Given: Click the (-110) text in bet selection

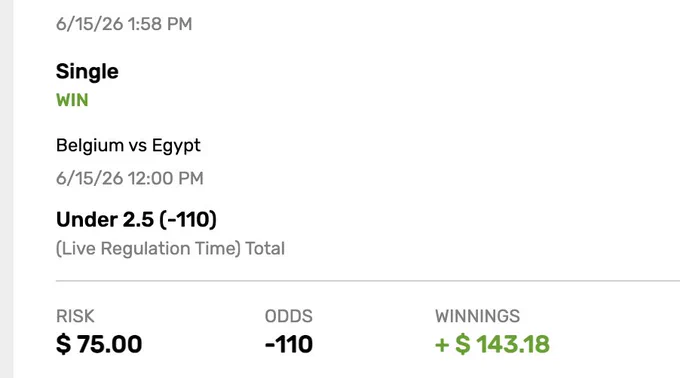Looking at the screenshot, I should pos(188,219).
